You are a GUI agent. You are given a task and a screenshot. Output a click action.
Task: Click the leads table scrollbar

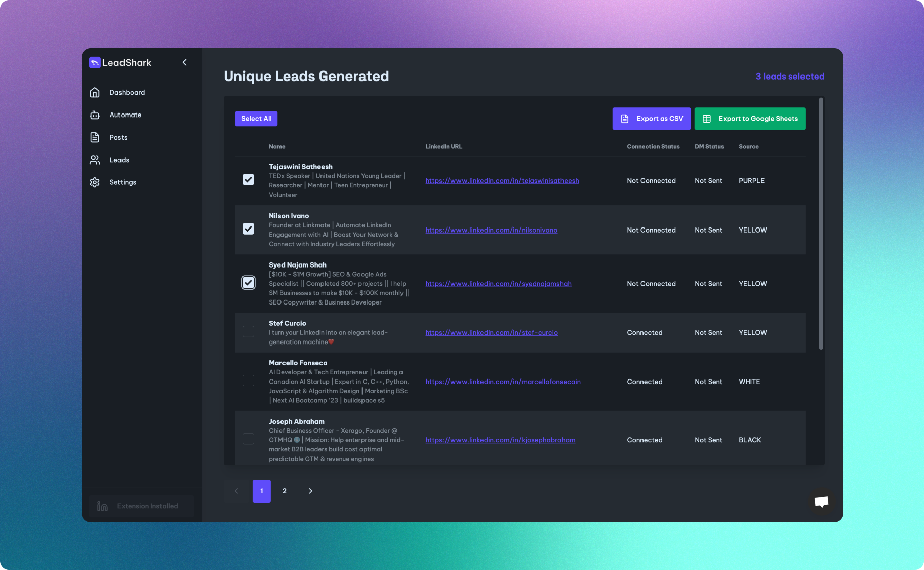pyautogui.click(x=821, y=223)
